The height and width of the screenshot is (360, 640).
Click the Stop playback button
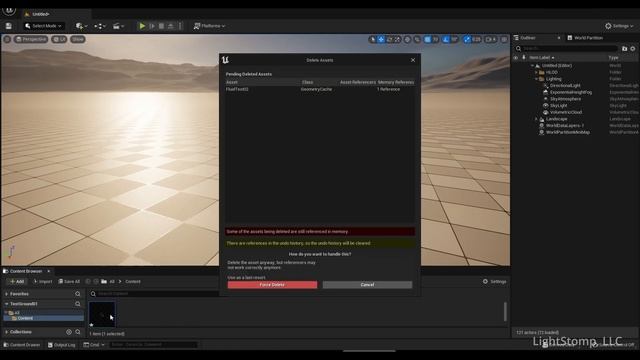161,26
